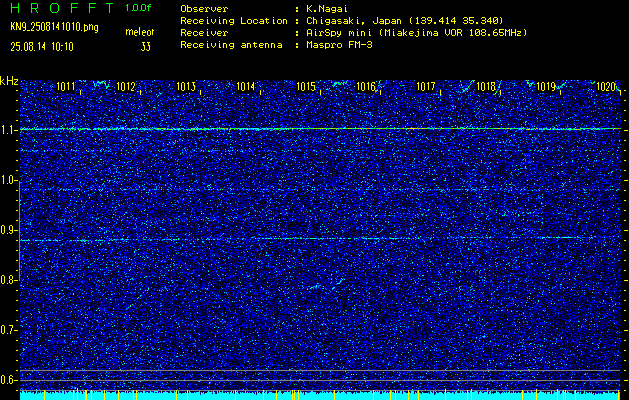
Task: Click the 1017 time marker
Action: [x=426, y=87]
